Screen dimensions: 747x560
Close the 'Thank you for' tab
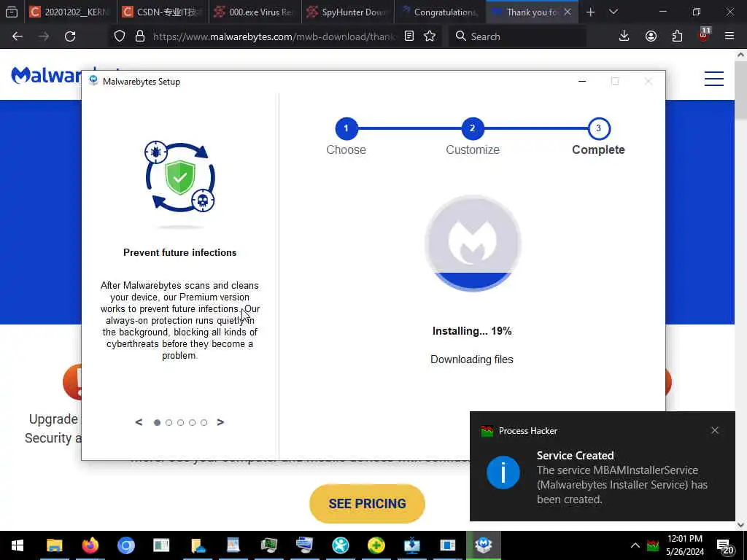(568, 12)
